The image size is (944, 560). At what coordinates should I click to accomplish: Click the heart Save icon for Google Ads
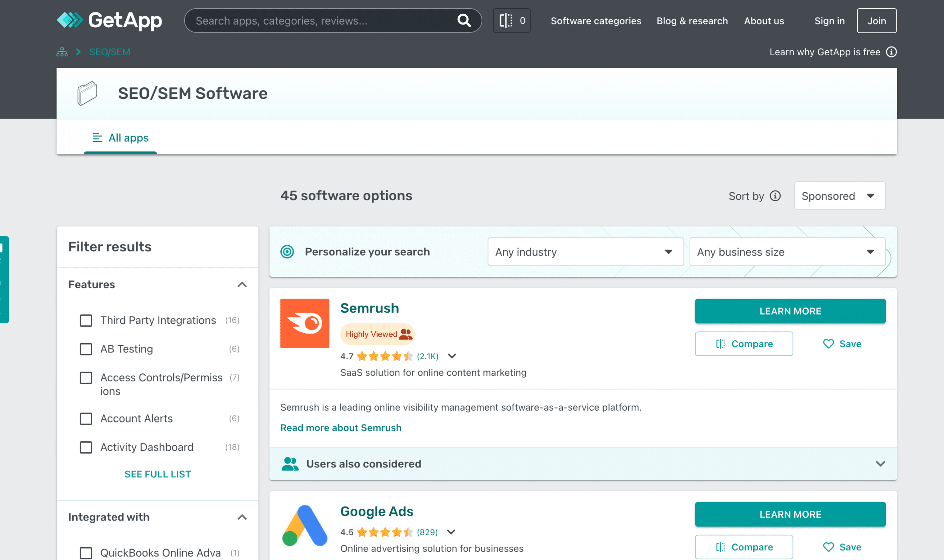pos(828,547)
